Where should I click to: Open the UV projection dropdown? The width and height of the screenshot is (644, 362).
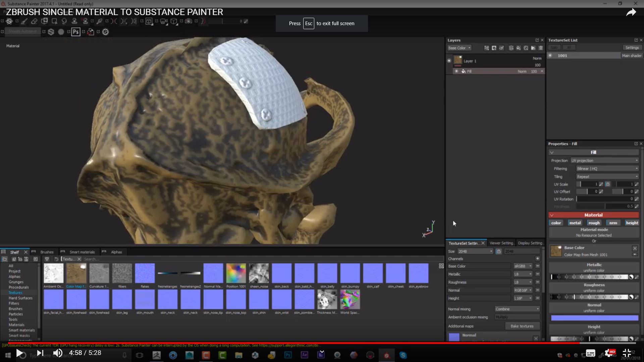(x=605, y=161)
